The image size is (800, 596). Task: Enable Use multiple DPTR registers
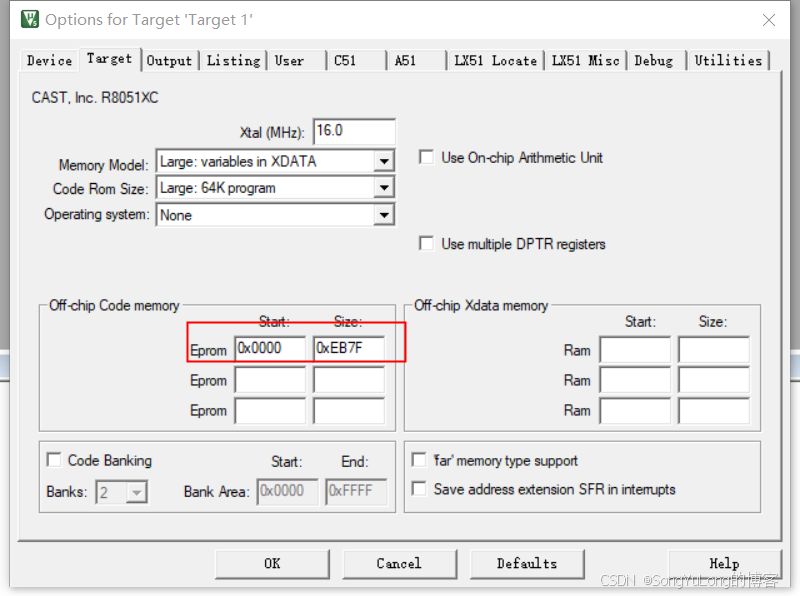point(427,243)
